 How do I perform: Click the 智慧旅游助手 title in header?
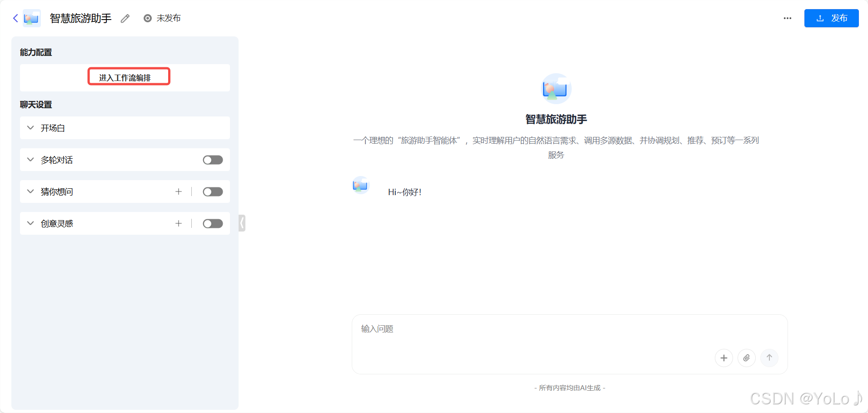(x=80, y=18)
